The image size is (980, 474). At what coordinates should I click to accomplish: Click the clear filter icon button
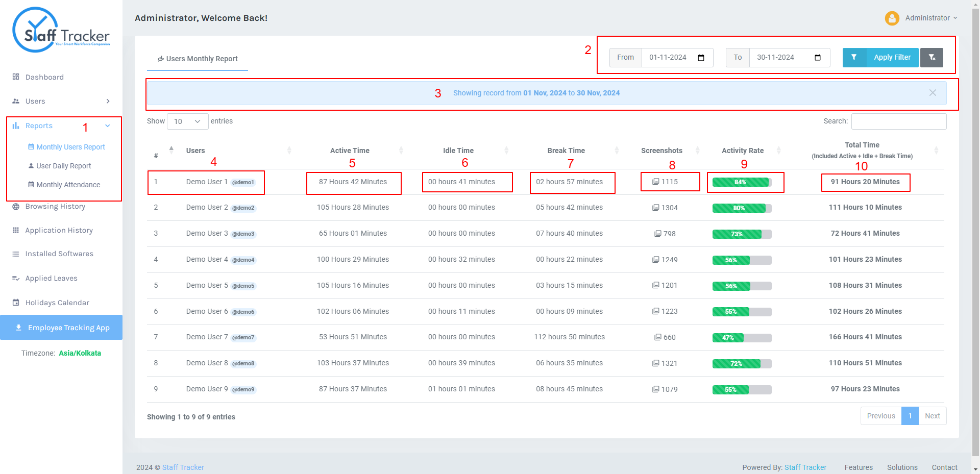(x=932, y=58)
